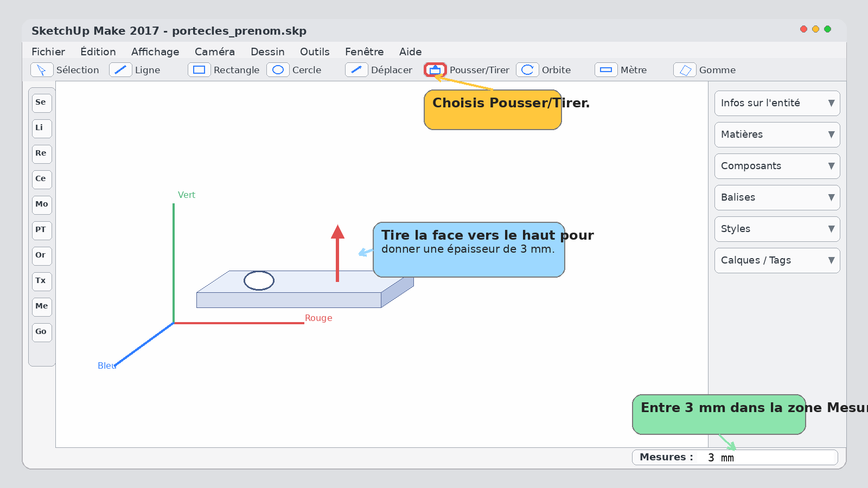Click the Mo button in left sidebar
The height and width of the screenshot is (488, 868).
click(42, 205)
